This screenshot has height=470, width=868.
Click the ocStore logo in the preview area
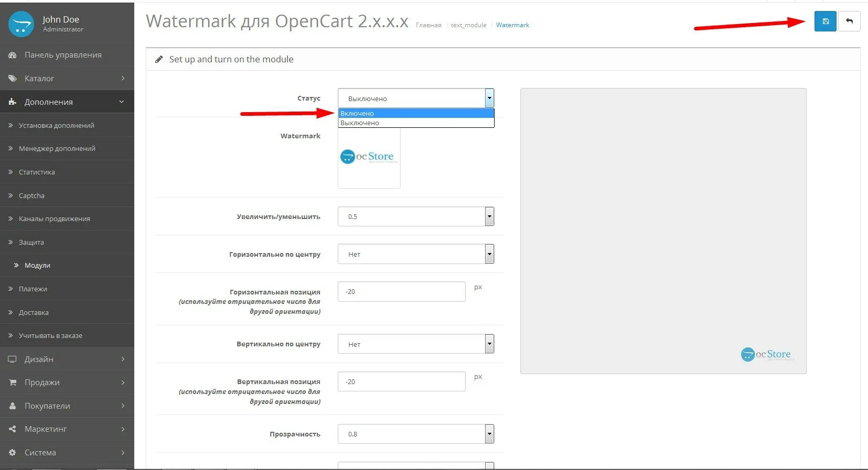pos(767,355)
